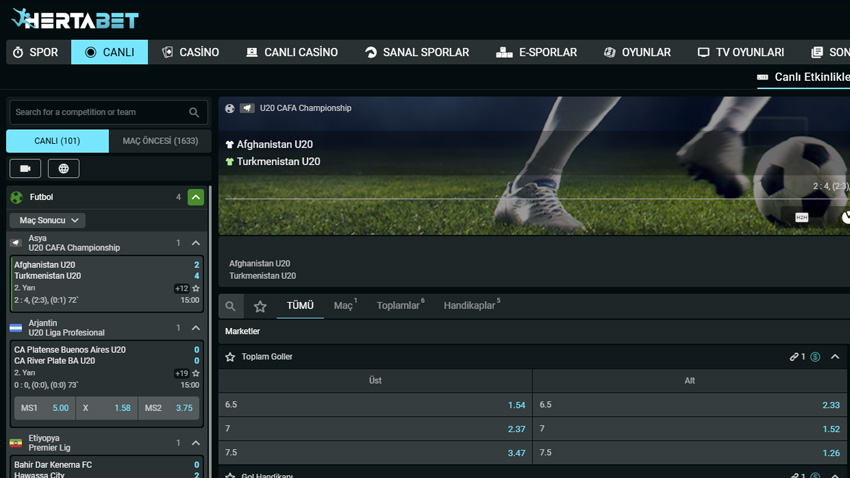This screenshot has width=850, height=478.
Task: Open the SPOR section
Action: 38,52
